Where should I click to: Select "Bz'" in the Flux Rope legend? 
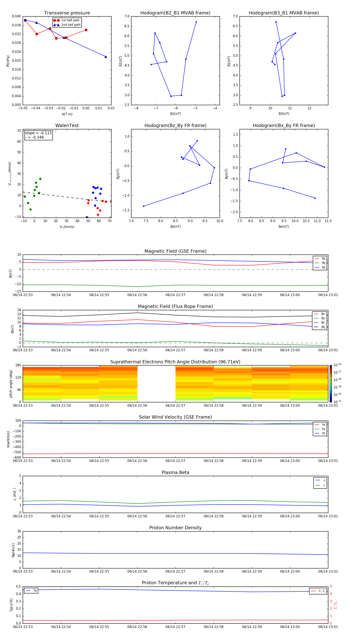320,323
